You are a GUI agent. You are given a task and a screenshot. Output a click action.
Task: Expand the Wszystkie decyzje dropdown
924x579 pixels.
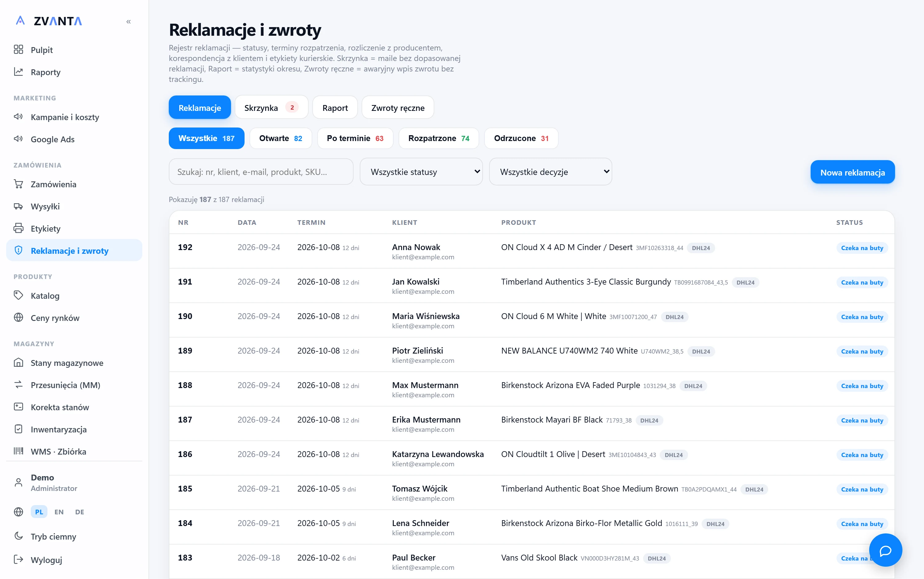(551, 172)
